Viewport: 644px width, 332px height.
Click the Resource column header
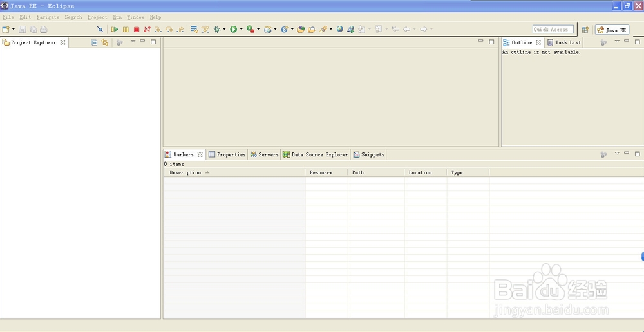[326, 173]
